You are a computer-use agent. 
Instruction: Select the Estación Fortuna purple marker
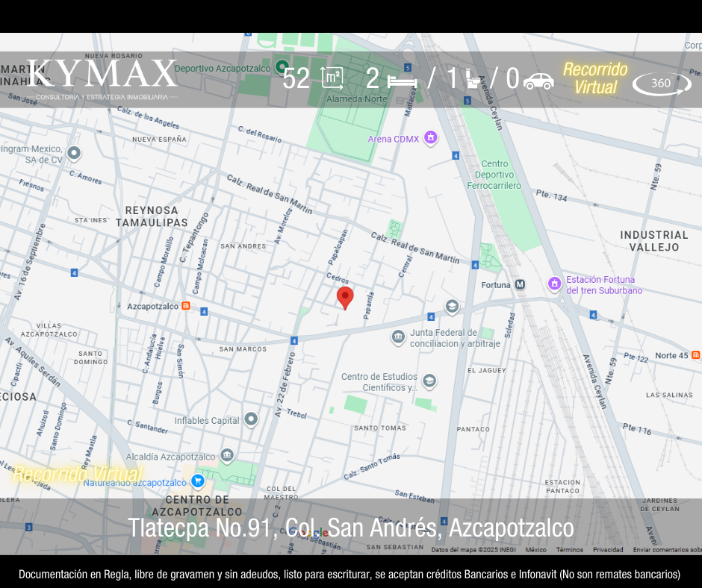pos(555,284)
